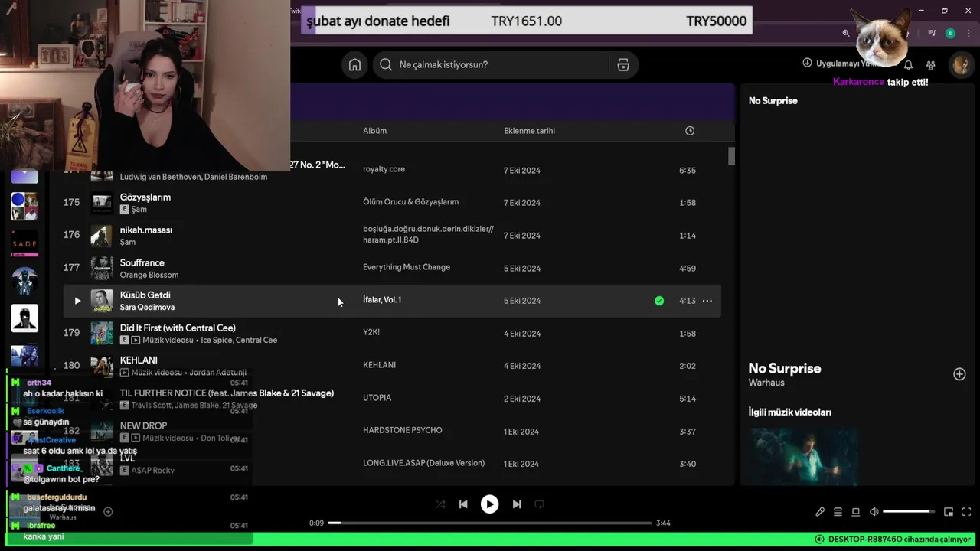Click the Gözyaşlarım album cover thumbnail
Image resolution: width=980 pixels, height=551 pixels.
[102, 203]
